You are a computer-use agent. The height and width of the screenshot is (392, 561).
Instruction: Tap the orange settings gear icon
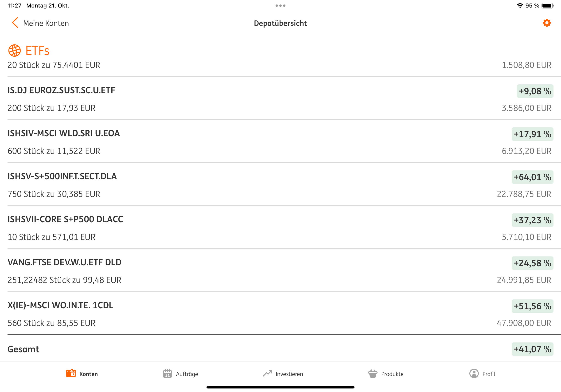tap(547, 23)
